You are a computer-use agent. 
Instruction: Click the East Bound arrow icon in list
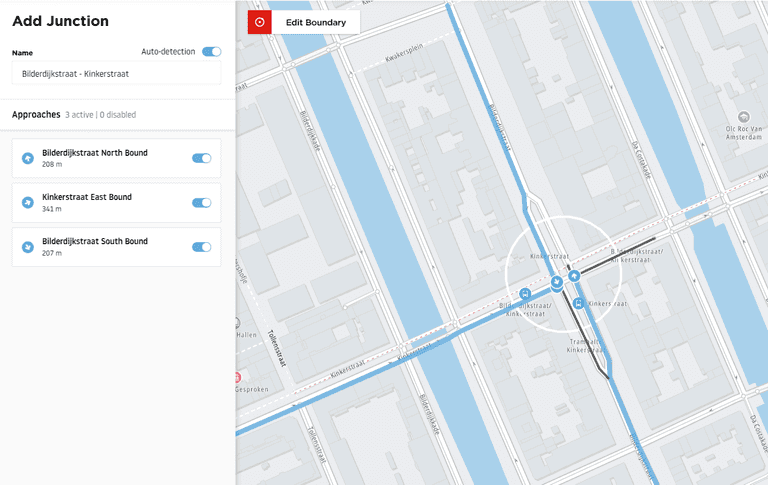pyautogui.click(x=28, y=203)
